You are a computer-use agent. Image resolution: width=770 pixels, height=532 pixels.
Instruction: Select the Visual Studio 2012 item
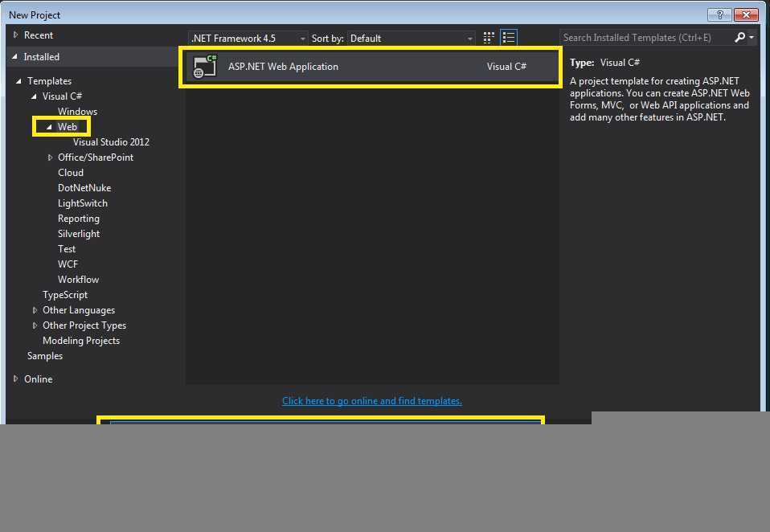(x=111, y=141)
